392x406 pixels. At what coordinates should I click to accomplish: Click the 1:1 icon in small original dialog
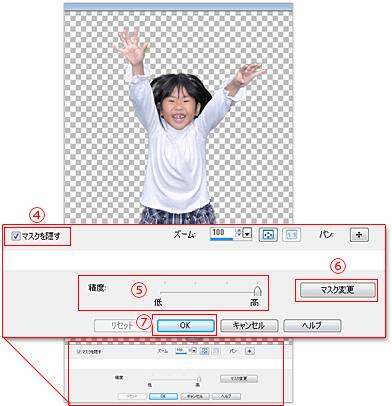coord(216,351)
